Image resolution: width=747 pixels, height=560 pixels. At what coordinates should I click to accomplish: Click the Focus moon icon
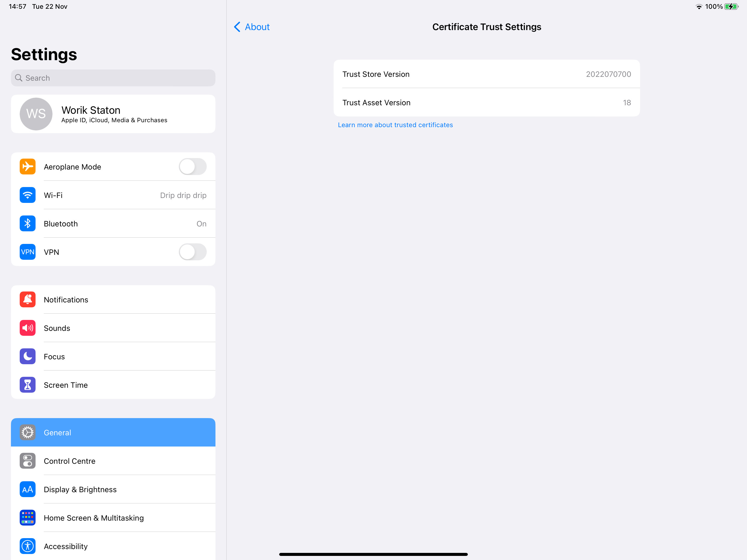click(27, 356)
